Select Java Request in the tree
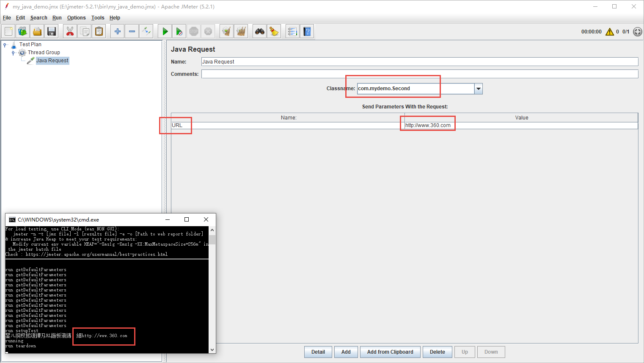This screenshot has width=644, height=363. pos(52,61)
